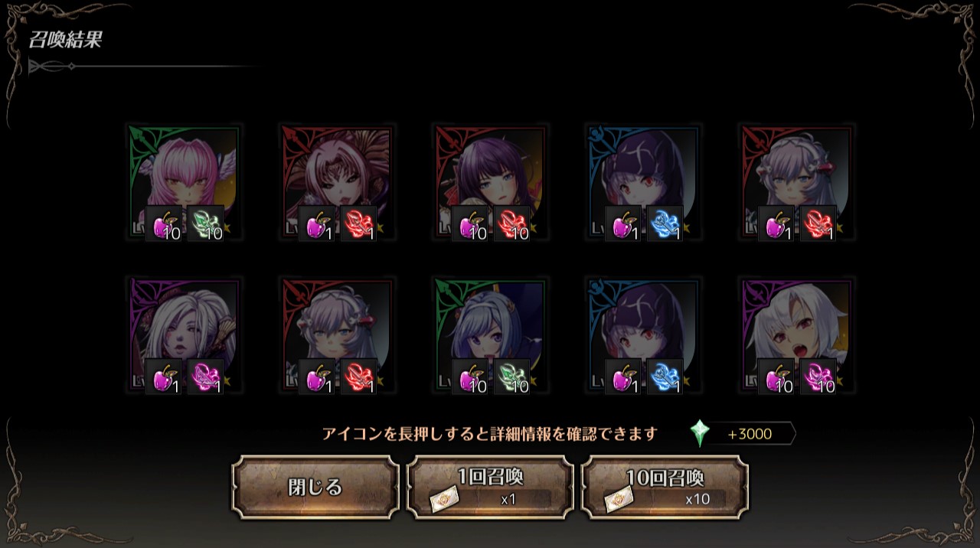This screenshot has height=548, width=980.
Task: Click green shard icon on bottom-row green frame
Action: pos(512,377)
